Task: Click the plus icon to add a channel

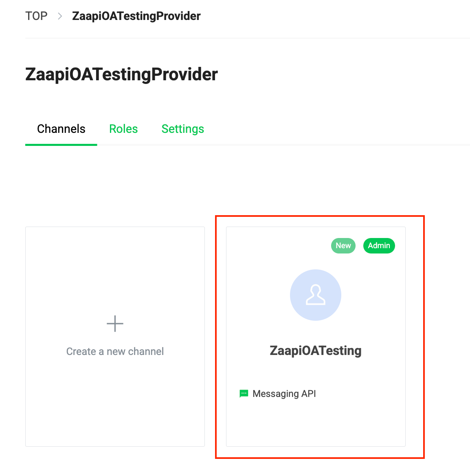Action: 115,324
